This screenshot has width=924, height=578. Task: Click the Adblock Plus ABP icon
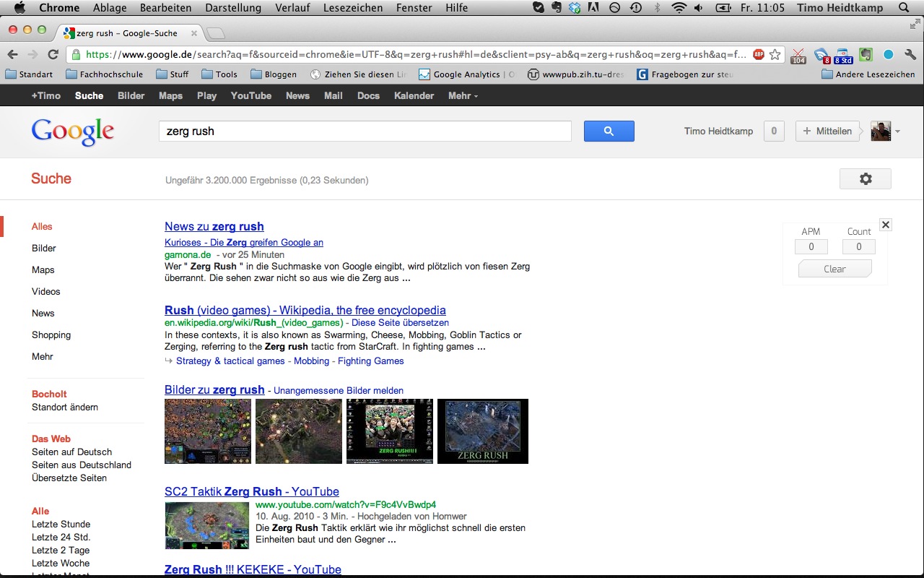point(759,54)
